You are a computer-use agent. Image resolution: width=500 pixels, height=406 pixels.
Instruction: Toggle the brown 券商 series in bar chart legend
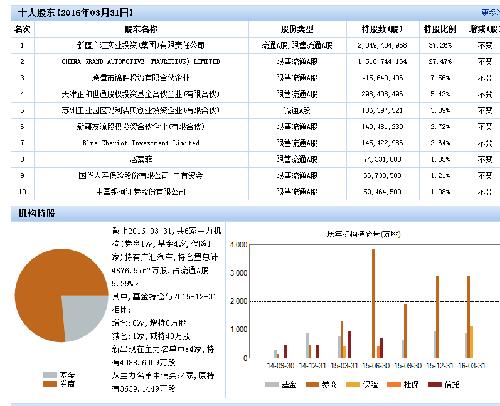(321, 385)
